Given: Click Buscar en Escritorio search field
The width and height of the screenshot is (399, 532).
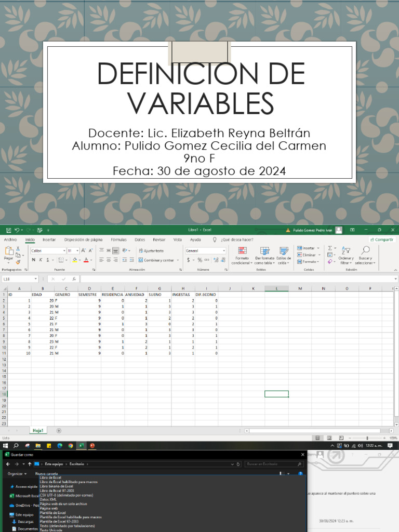Looking at the screenshot, I should tap(273, 464).
